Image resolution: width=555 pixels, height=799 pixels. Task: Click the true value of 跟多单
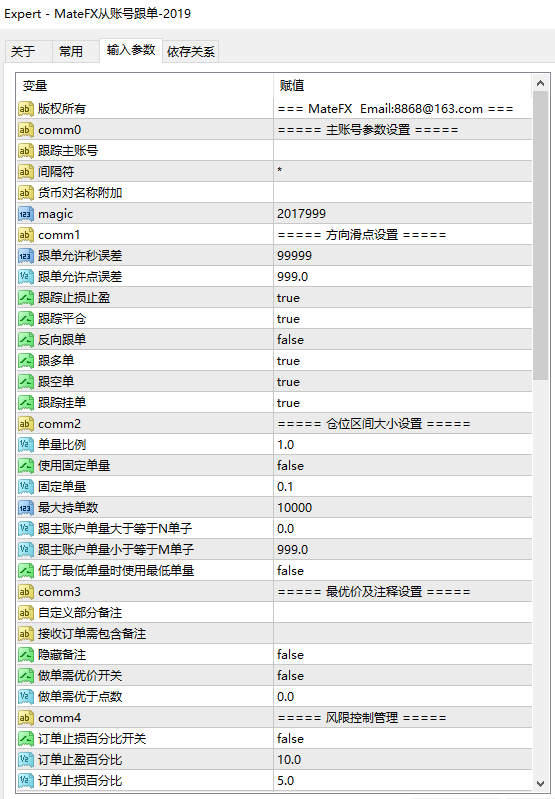point(288,361)
